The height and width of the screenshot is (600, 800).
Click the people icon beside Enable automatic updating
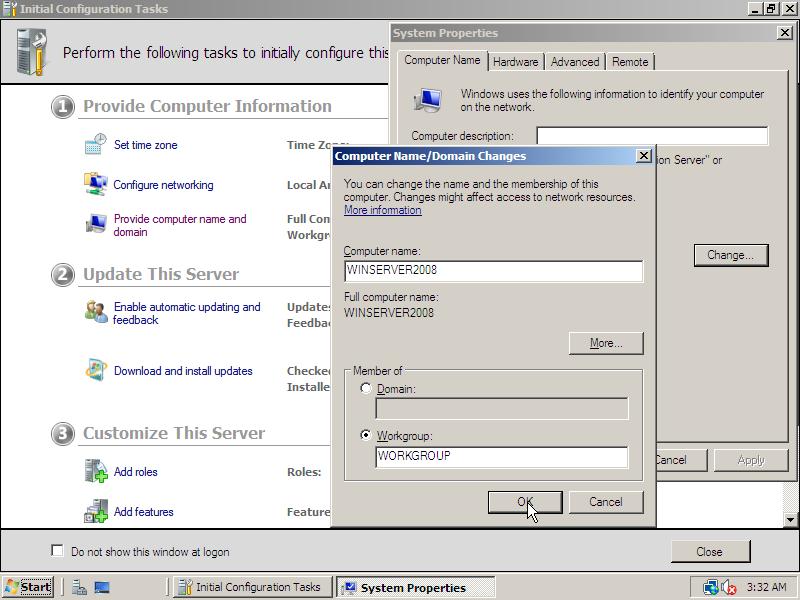click(95, 312)
